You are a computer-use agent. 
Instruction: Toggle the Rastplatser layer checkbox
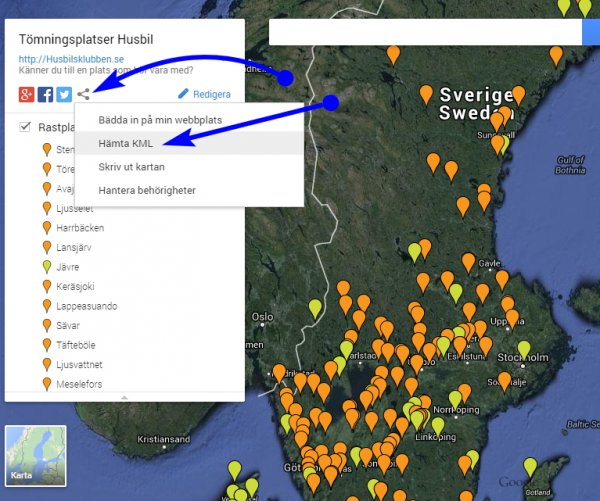[x=25, y=128]
